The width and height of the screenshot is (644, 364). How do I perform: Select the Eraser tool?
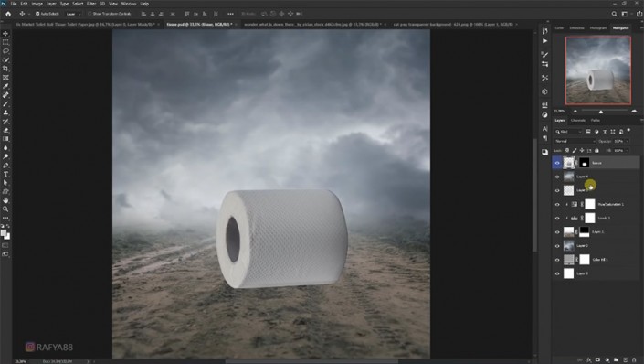[x=5, y=131]
